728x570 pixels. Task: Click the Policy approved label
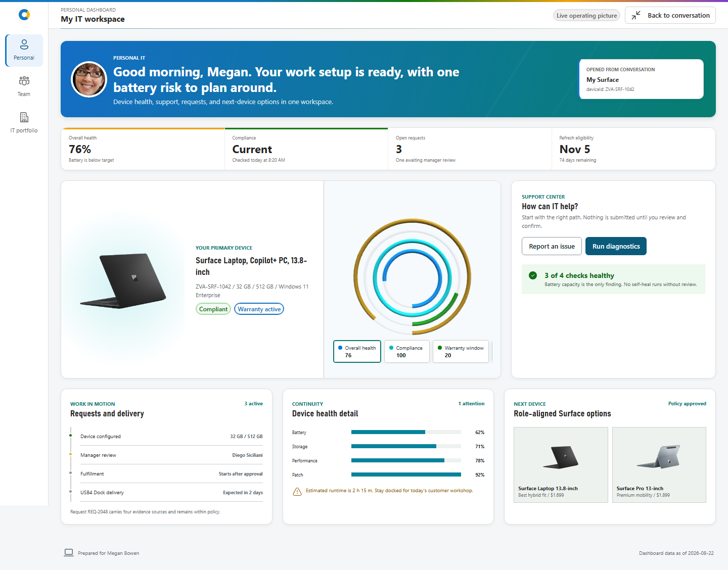click(x=687, y=404)
